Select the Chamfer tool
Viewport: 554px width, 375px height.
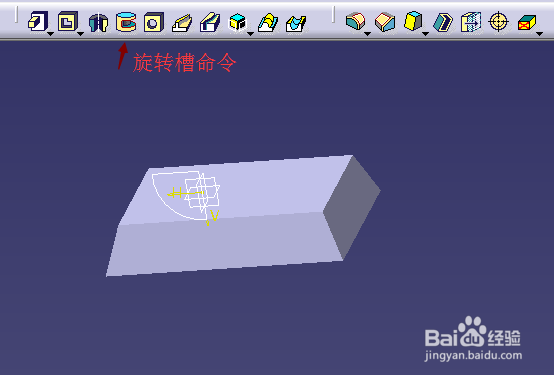pos(385,22)
